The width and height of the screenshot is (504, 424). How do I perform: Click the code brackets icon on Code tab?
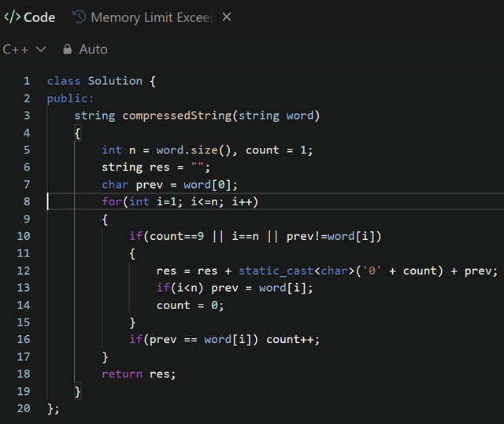12,17
